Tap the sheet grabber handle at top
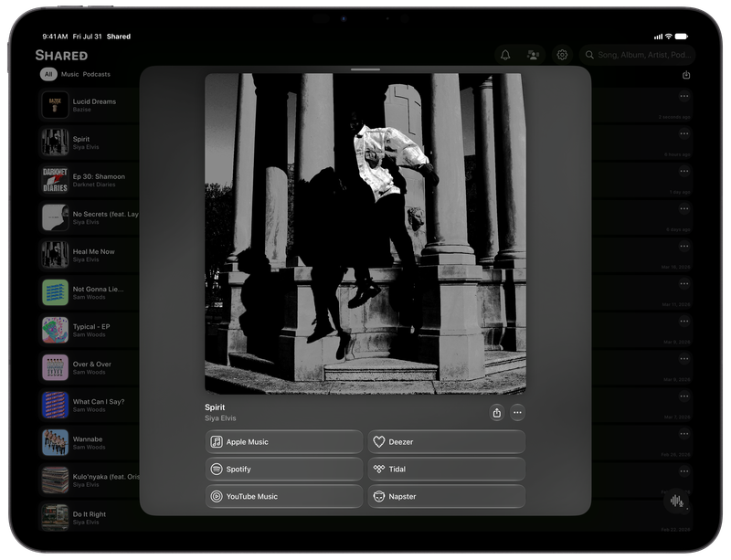Image resolution: width=731 pixels, height=560 pixels. (x=365, y=69)
